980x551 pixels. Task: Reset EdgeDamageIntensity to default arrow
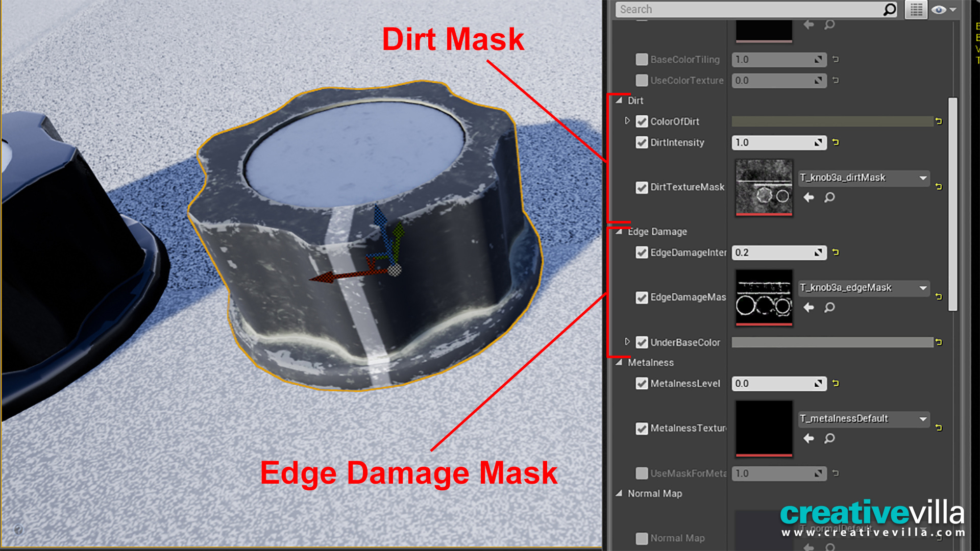point(836,253)
